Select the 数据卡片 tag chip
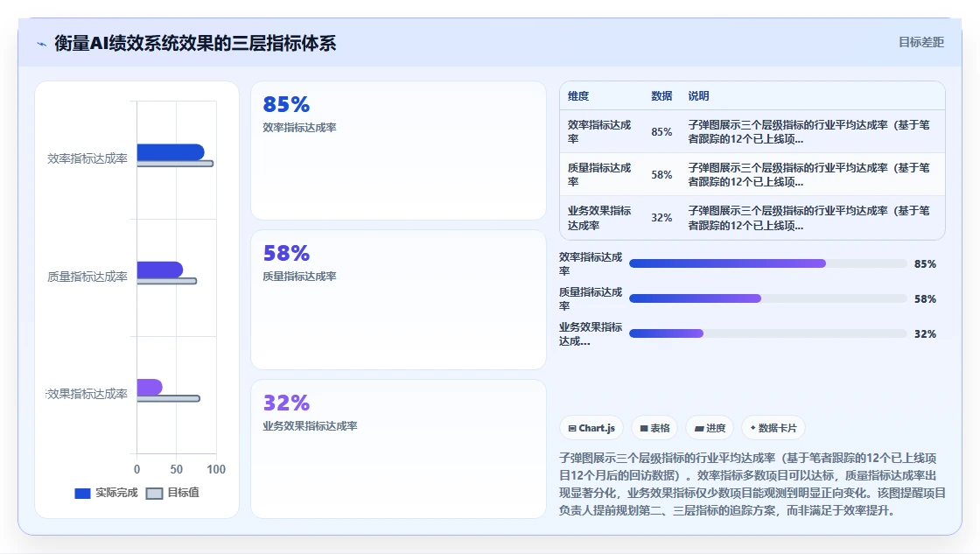The width and height of the screenshot is (980, 554). pyautogui.click(x=773, y=428)
